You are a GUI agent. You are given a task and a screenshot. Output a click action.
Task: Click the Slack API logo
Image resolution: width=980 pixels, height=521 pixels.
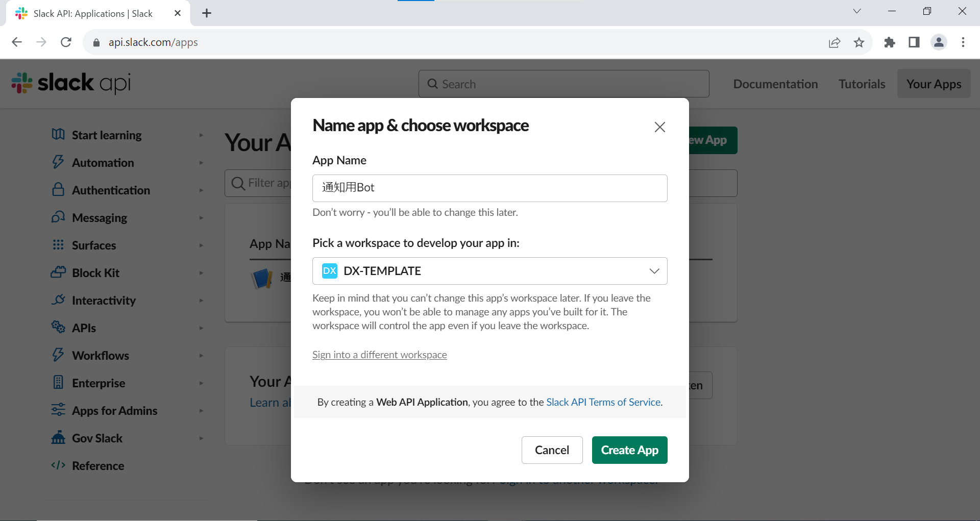(71, 83)
